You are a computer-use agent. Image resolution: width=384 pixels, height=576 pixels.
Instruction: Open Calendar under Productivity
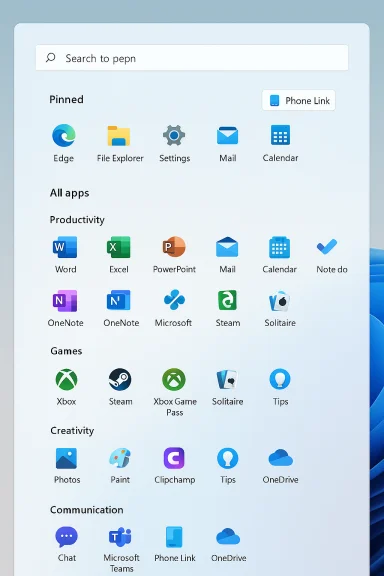[x=279, y=255]
